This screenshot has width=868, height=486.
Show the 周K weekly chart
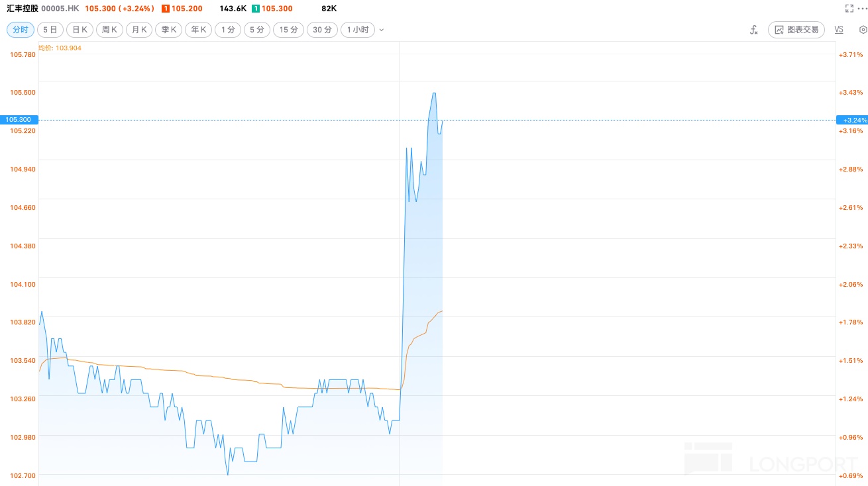[109, 30]
